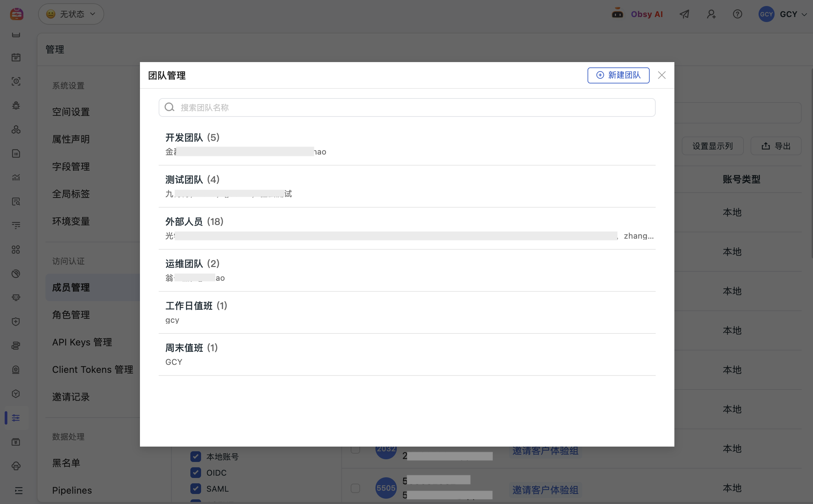The image size is (813, 504).
Task: Select the 工作日值班 (1) team row
Action: (407, 312)
